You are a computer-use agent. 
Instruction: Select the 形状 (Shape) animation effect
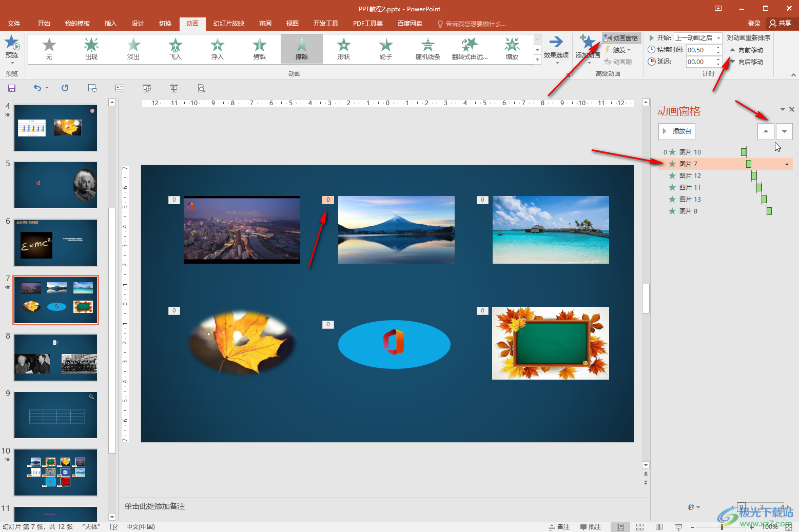click(x=344, y=49)
